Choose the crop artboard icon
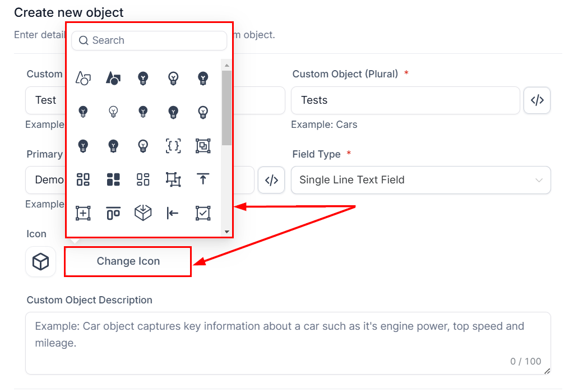 (x=173, y=179)
